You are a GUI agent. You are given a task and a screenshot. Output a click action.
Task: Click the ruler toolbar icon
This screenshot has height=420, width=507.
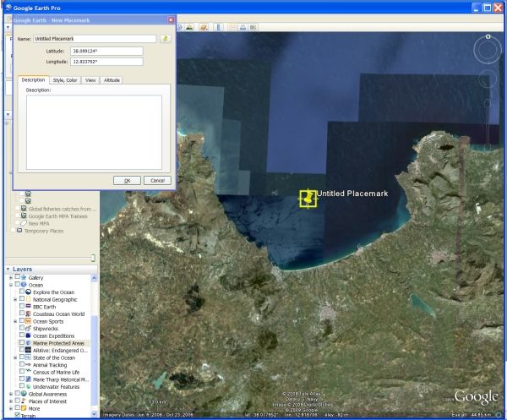[x=218, y=27]
